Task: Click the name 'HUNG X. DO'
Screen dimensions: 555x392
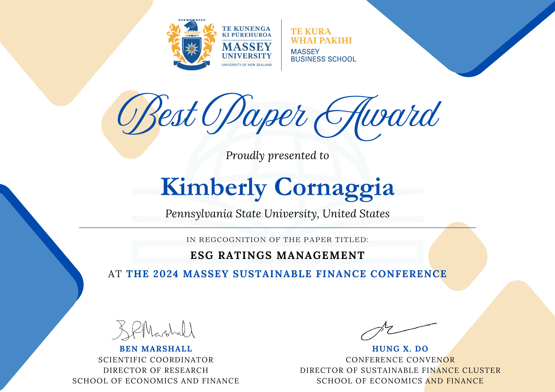Action: point(400,349)
